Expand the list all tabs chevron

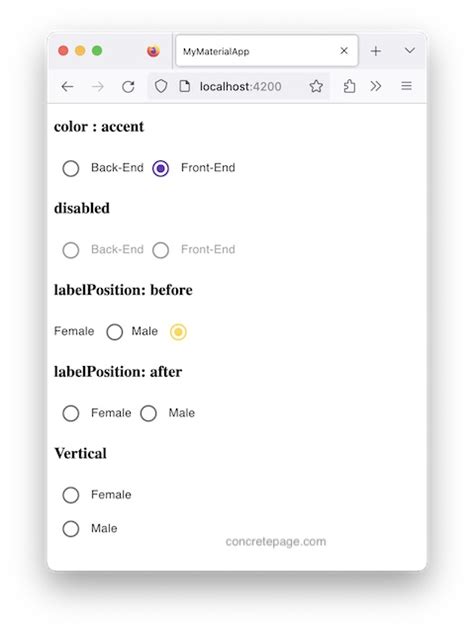[x=410, y=50]
